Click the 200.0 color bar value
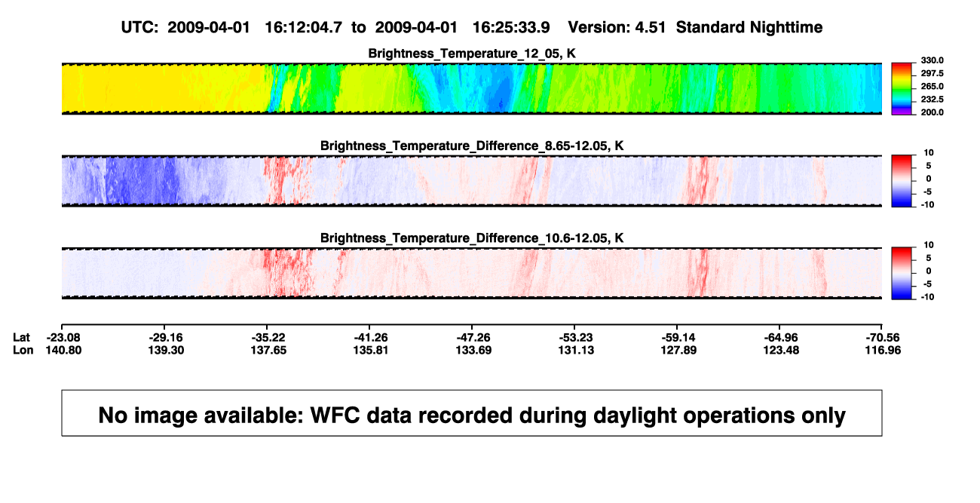The width and height of the screenshot is (980, 503). [933, 112]
